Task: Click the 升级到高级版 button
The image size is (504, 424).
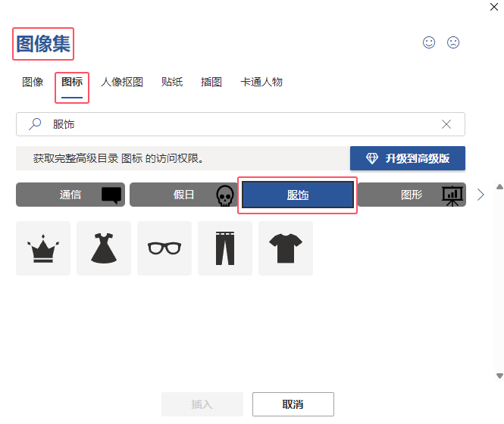Action: tap(408, 158)
